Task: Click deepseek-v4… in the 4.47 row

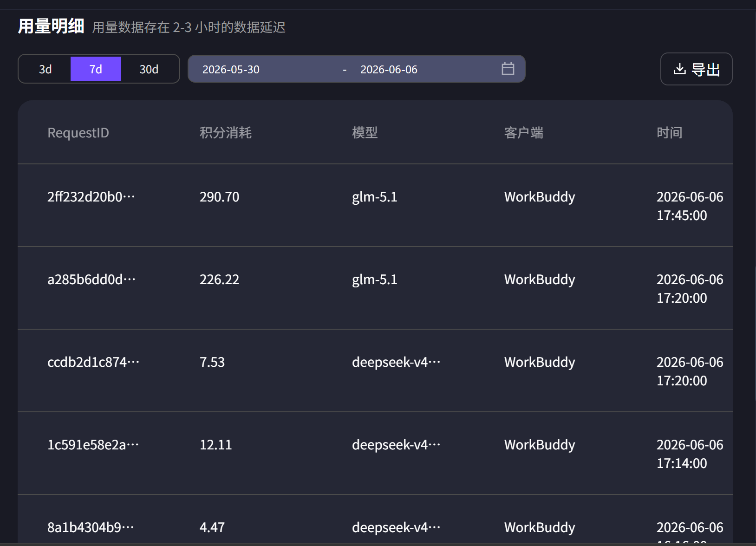Action: click(396, 527)
